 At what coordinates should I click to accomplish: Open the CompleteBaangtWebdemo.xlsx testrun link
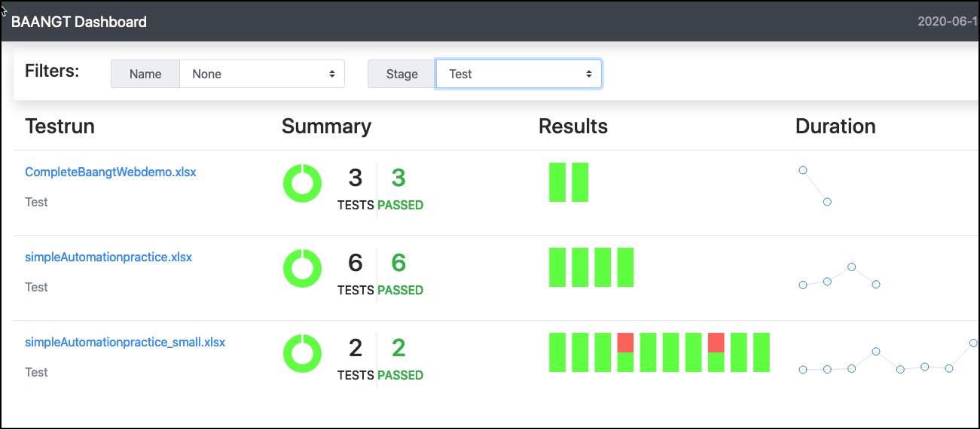click(111, 172)
